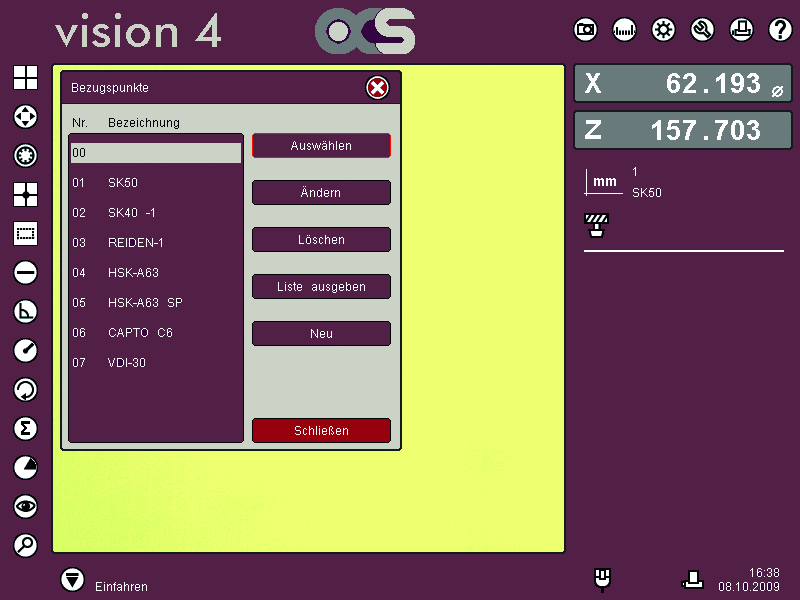Click the four-squares grid icon in sidebar
This screenshot has width=800, height=600.
click(x=25, y=78)
